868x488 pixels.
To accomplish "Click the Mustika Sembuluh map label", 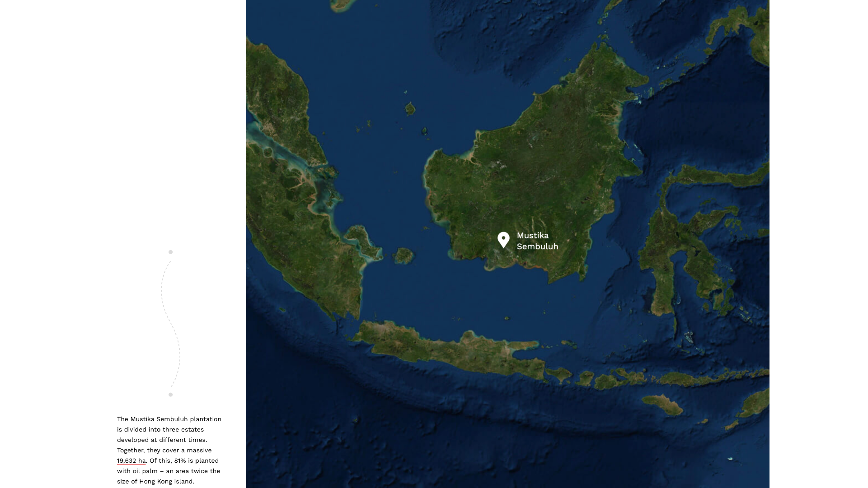I will [x=537, y=241].
